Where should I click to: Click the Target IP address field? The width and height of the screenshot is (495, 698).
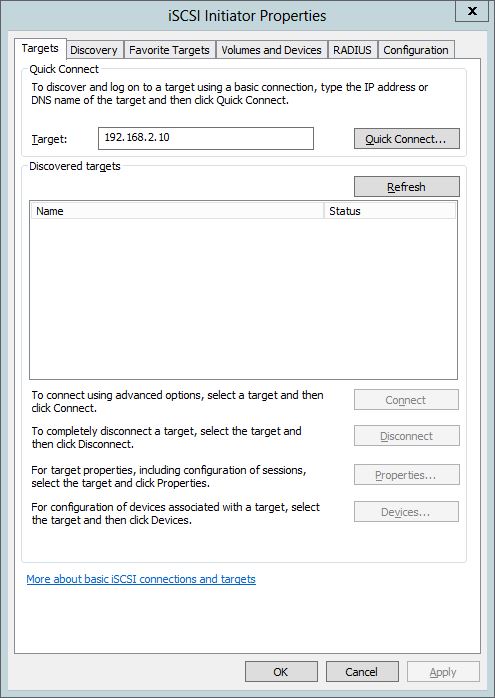206,138
